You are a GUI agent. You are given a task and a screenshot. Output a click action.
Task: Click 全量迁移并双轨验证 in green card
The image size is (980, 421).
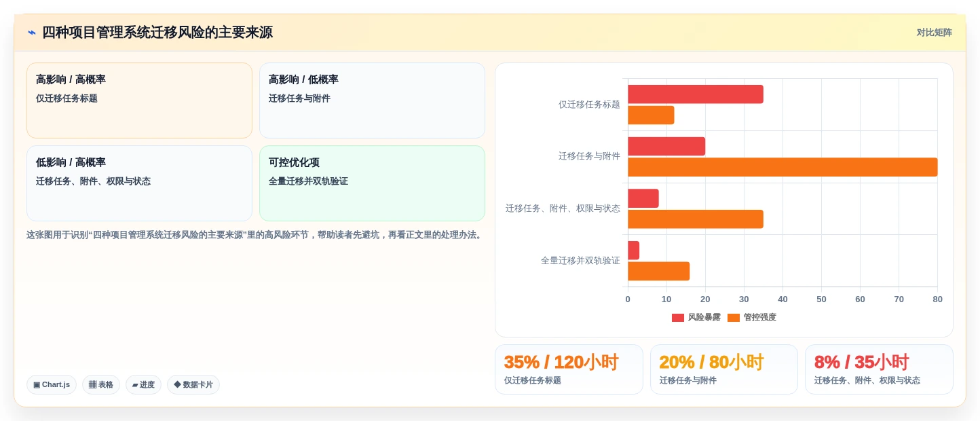tap(308, 181)
